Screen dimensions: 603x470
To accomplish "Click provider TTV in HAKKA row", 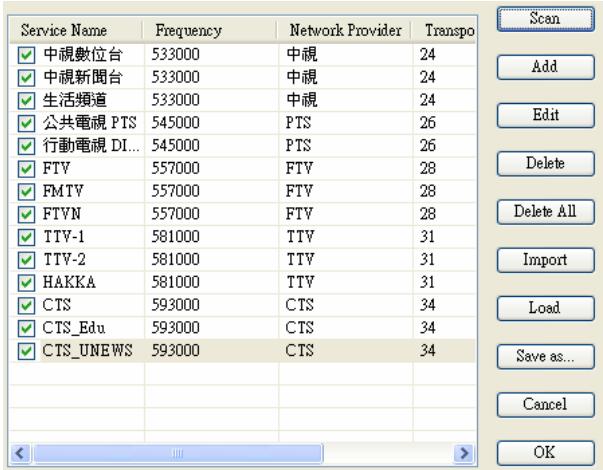I will click(300, 282).
